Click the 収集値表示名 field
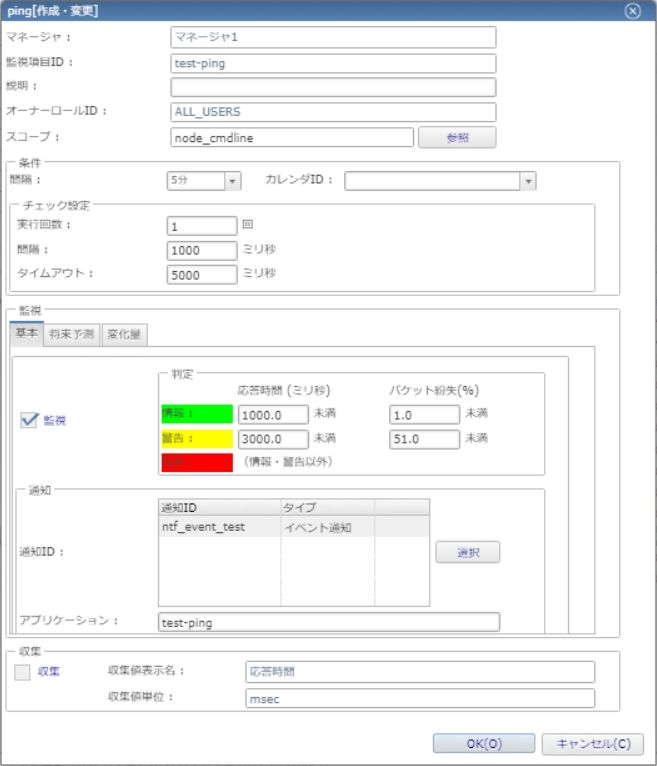 pos(420,672)
